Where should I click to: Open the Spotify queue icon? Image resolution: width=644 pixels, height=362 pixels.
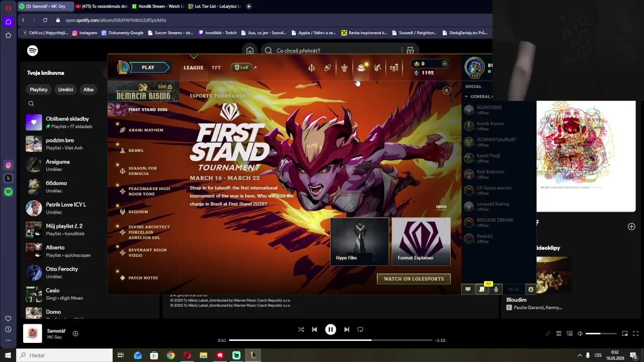558,333
